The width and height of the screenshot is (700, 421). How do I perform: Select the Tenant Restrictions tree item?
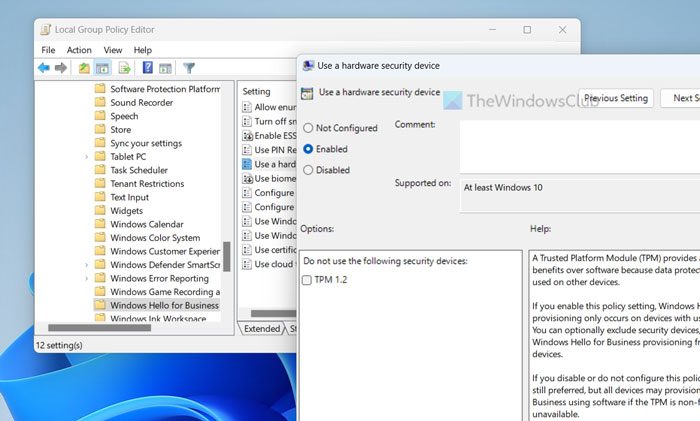147,183
